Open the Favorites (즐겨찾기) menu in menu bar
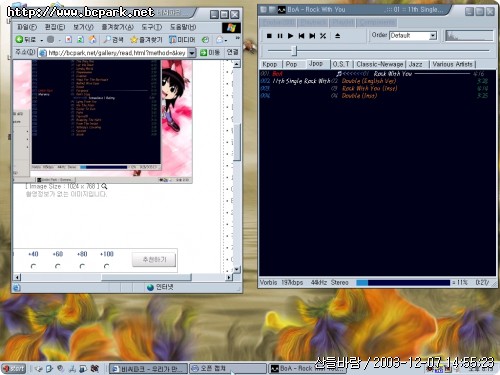 tap(117, 27)
